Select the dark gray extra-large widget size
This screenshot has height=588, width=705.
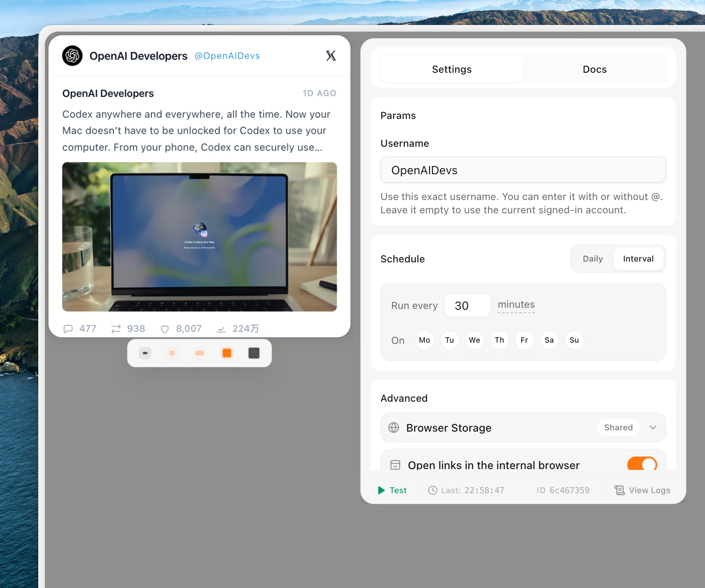[x=254, y=353]
